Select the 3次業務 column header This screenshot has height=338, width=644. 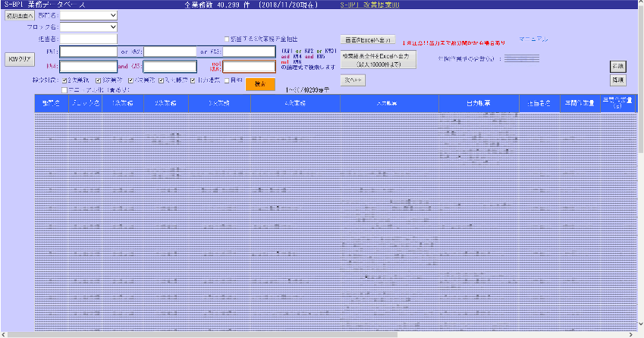tap(219, 103)
